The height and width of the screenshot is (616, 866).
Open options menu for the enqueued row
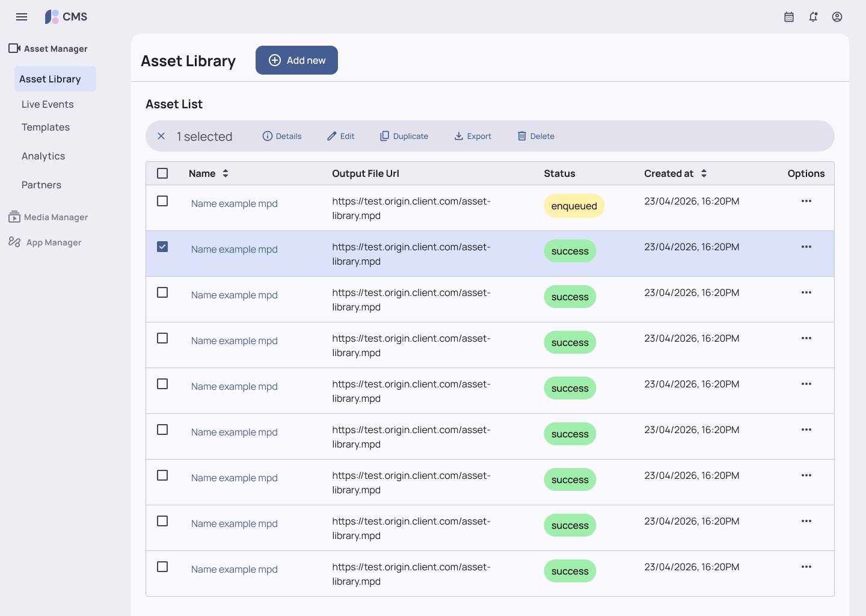coord(806,201)
